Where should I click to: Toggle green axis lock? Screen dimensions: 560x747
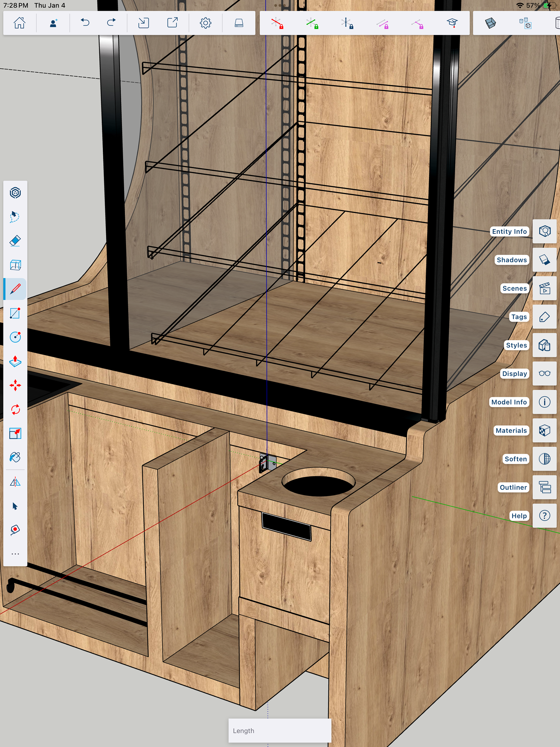point(312,23)
